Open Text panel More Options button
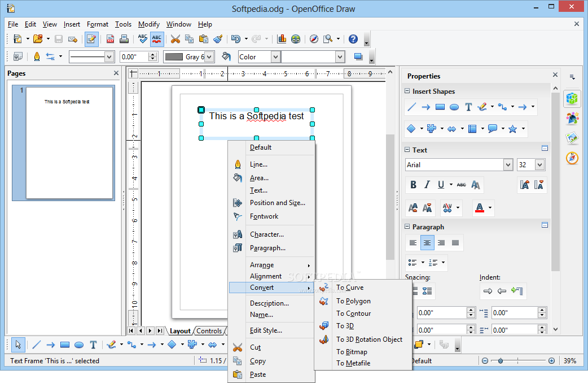Screen dimensions: 588x383 click(545, 149)
